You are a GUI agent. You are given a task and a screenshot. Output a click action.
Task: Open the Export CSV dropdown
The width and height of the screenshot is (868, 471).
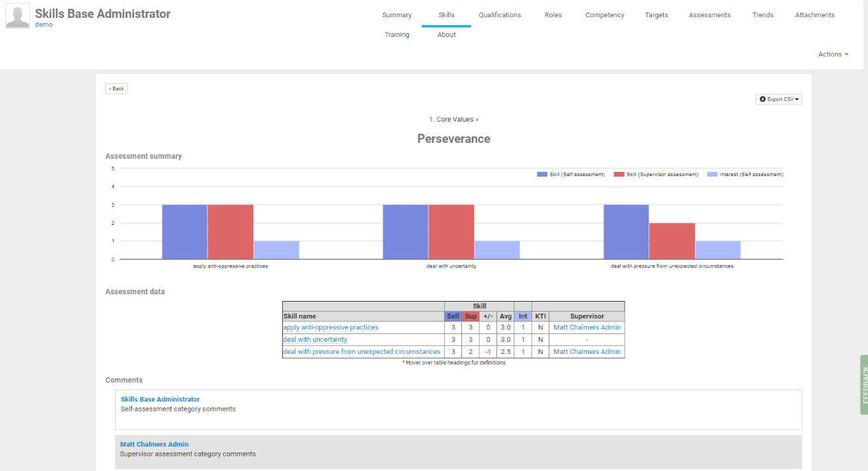(x=779, y=99)
